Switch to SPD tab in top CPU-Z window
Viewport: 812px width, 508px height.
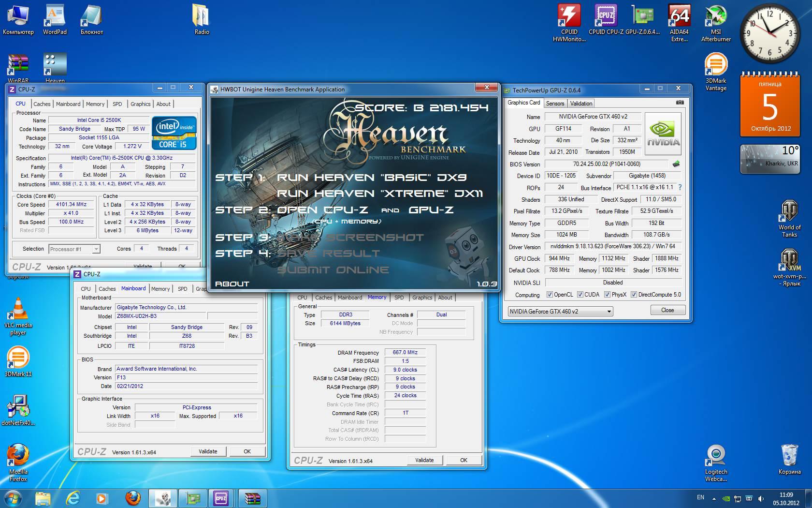click(117, 104)
